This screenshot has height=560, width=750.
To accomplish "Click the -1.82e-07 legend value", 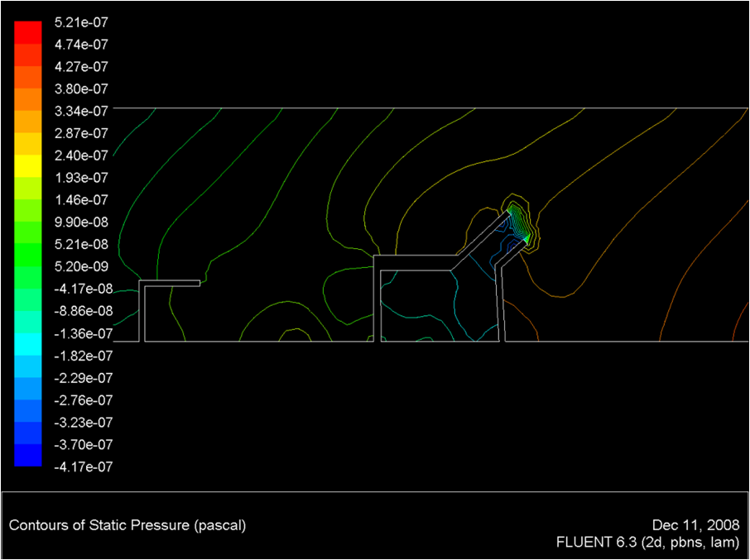I will (84, 356).
